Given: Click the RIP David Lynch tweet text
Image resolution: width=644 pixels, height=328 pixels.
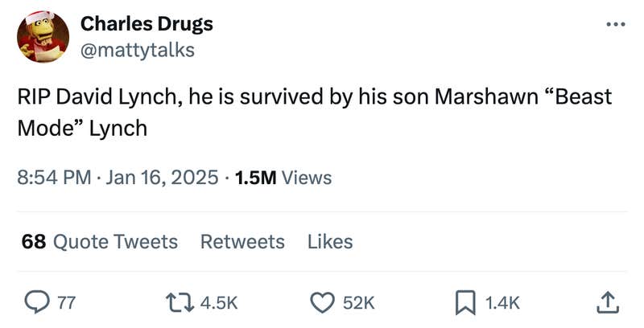Looking at the screenshot, I should coord(314,113).
